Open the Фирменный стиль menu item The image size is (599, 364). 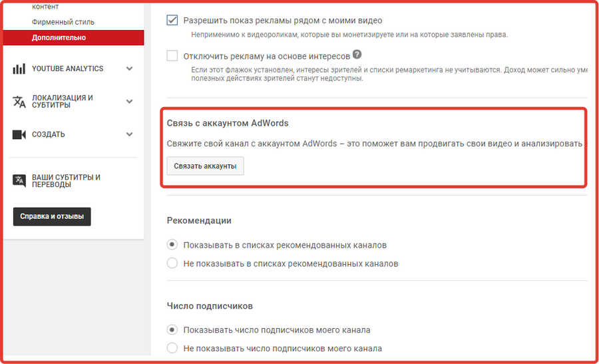click(x=63, y=22)
